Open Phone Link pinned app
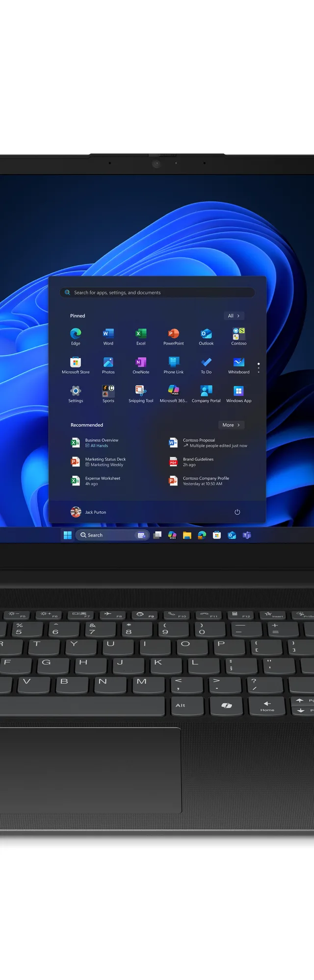Viewport: 314px width, 980px height. (174, 365)
